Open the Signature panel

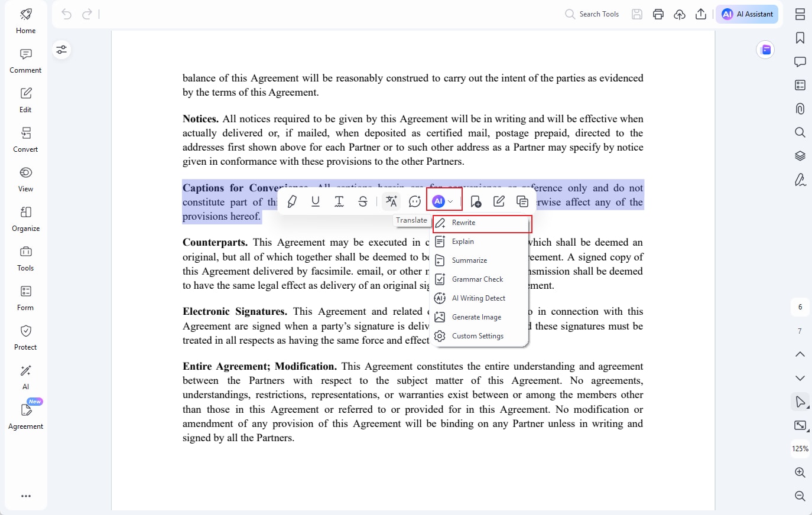[x=800, y=180]
